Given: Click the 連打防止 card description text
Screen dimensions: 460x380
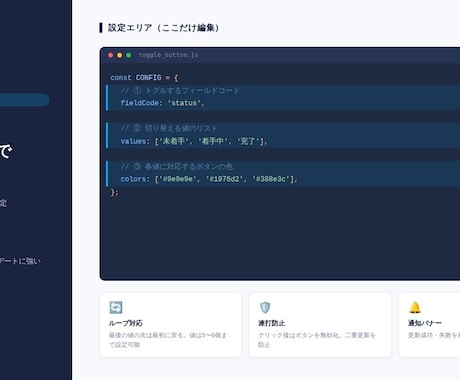Looking at the screenshot, I should pyautogui.click(x=317, y=340).
